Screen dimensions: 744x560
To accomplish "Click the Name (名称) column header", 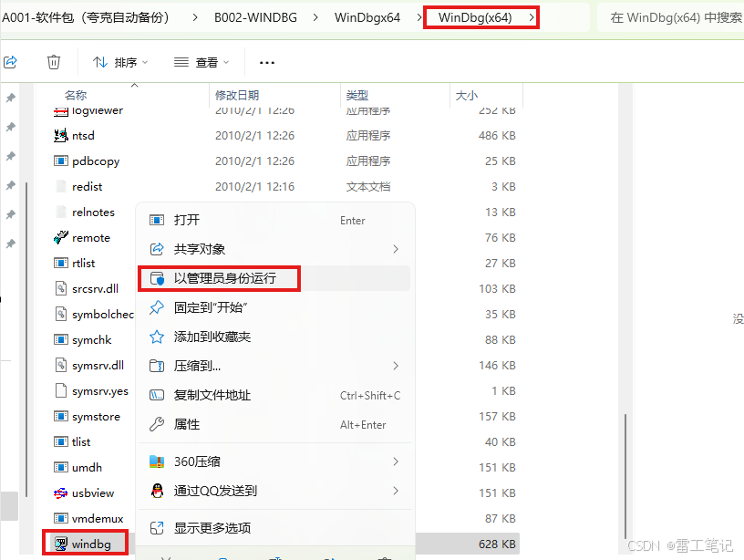I will (x=76, y=96).
